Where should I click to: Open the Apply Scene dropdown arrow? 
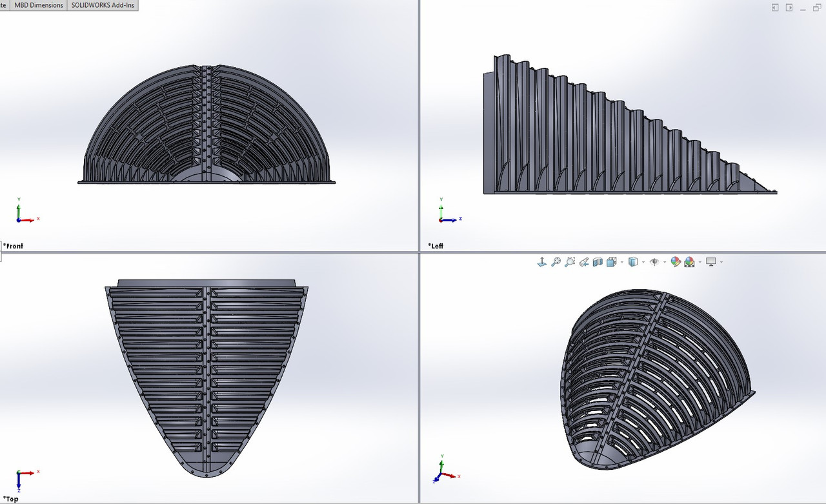[700, 262]
